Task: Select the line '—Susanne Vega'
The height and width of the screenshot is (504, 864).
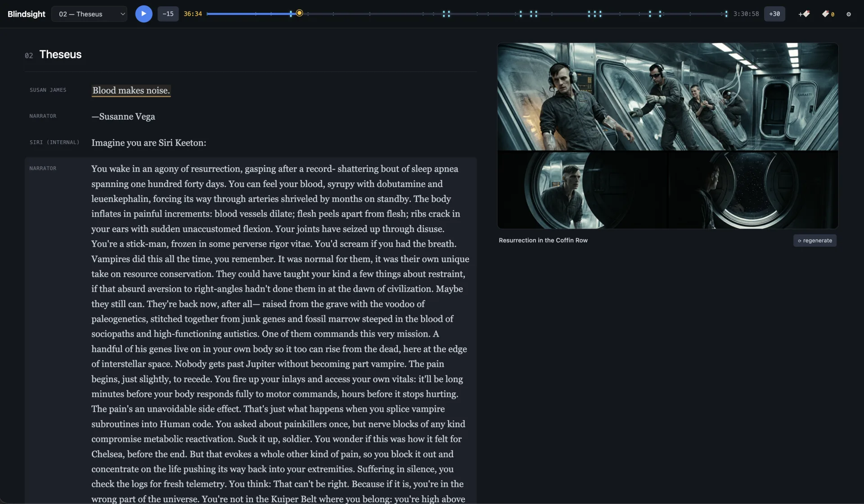Action: 123,116
